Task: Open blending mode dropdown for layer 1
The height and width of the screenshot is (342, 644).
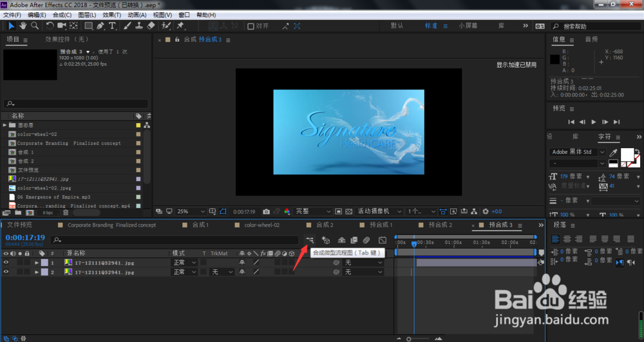Action: coord(184,262)
